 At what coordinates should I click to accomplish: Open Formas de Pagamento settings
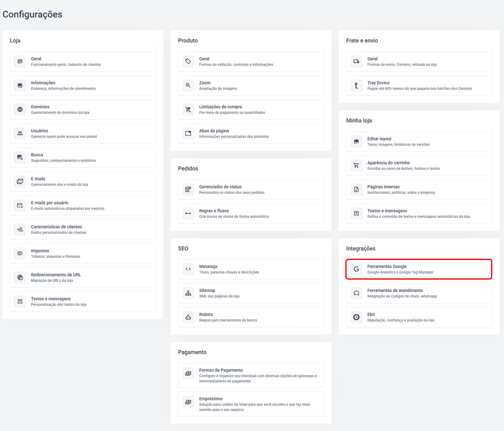point(251,375)
